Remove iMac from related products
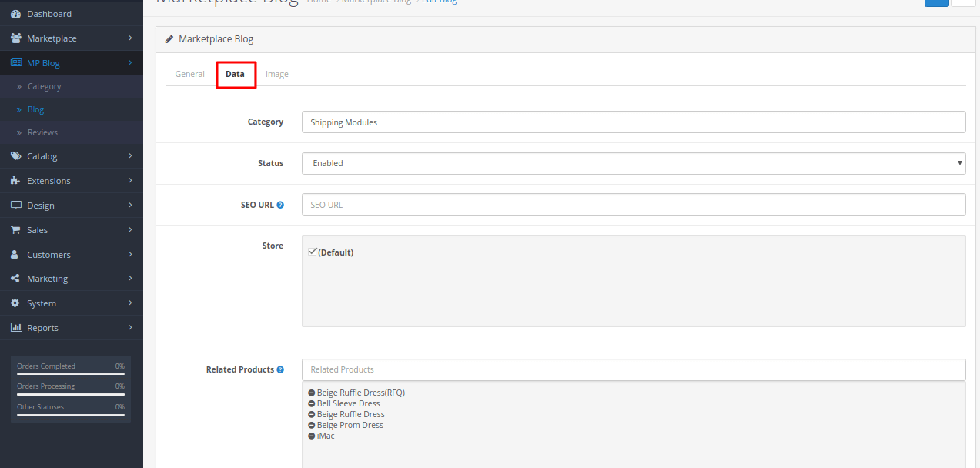 click(x=312, y=436)
